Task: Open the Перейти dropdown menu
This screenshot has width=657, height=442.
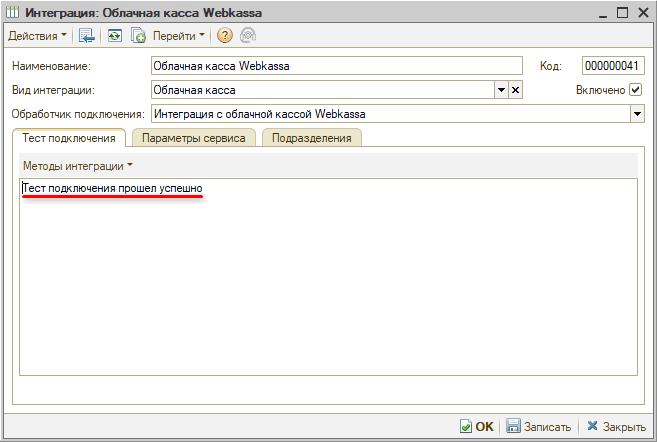Action: (x=178, y=36)
